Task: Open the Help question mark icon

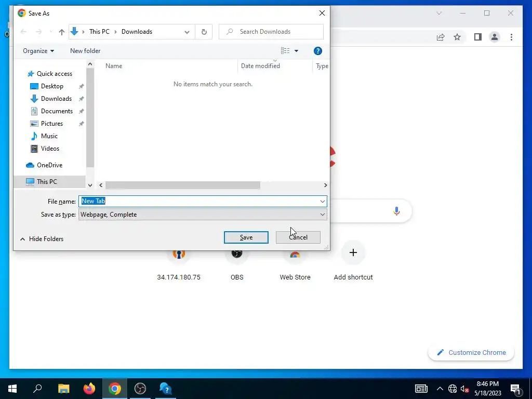Action: (317, 51)
